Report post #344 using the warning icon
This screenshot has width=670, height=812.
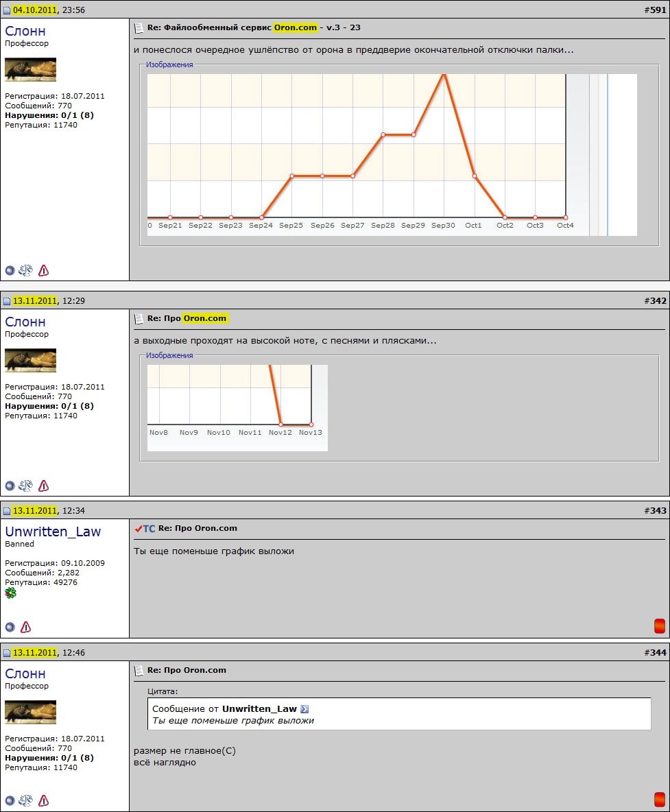[x=43, y=800]
